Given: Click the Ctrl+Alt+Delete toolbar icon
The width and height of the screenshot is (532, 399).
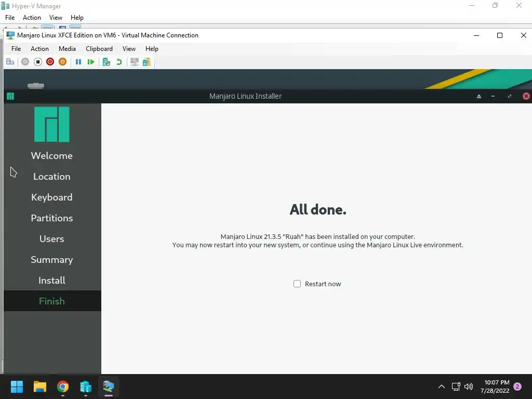Looking at the screenshot, I should (10, 62).
